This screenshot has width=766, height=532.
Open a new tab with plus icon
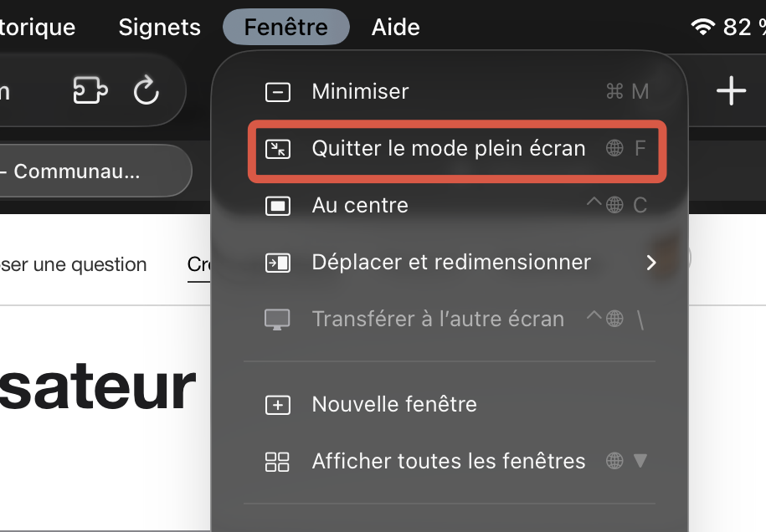click(x=731, y=90)
